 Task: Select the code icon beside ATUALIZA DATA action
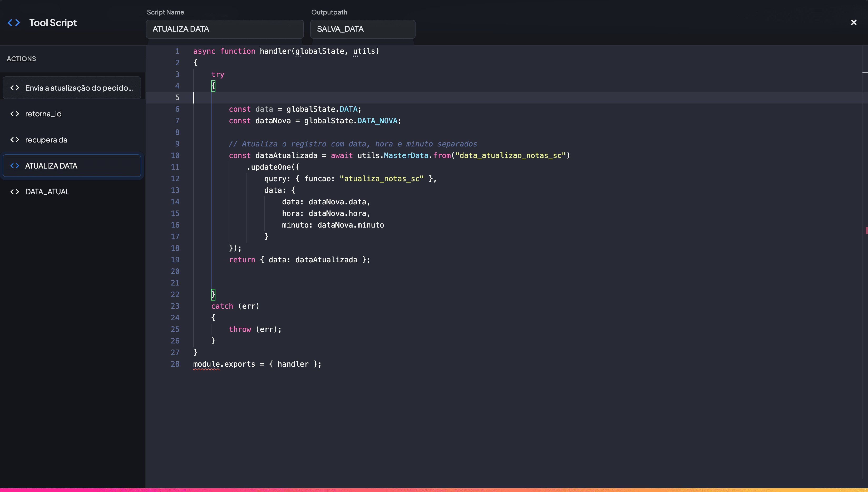pyautogui.click(x=15, y=166)
